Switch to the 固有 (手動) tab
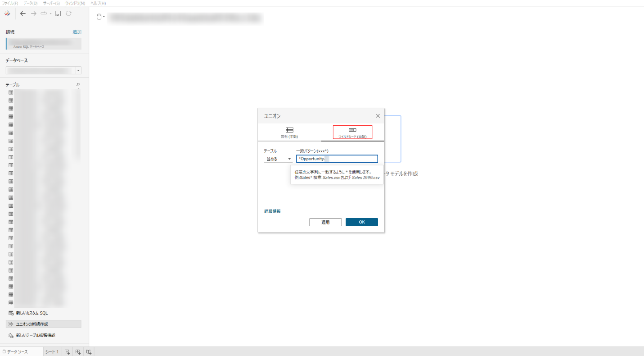The width and height of the screenshot is (644, 356). pos(289,132)
